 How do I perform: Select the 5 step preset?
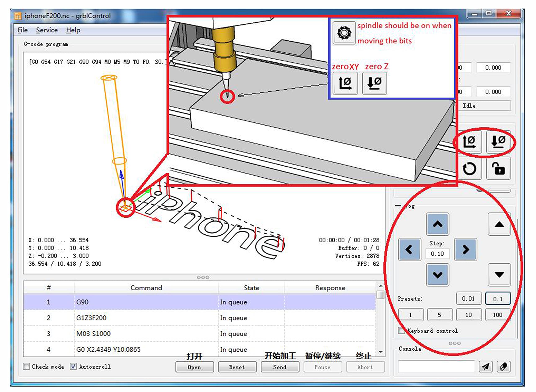[440, 315]
